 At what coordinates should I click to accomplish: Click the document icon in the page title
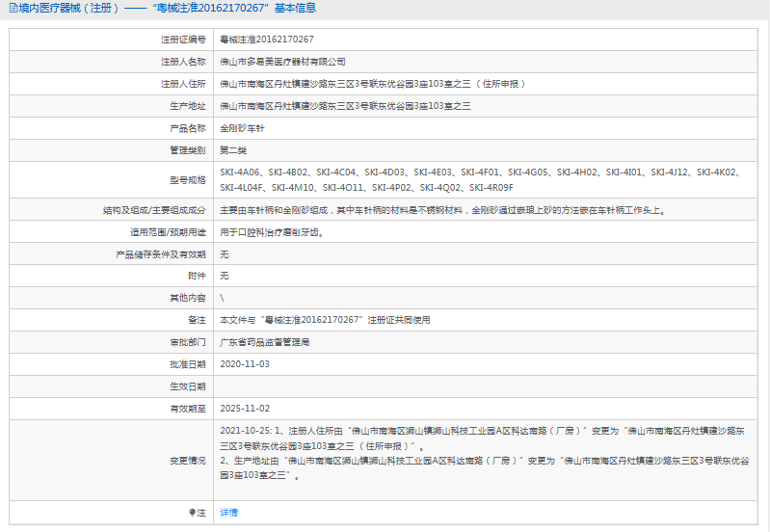(13, 8)
